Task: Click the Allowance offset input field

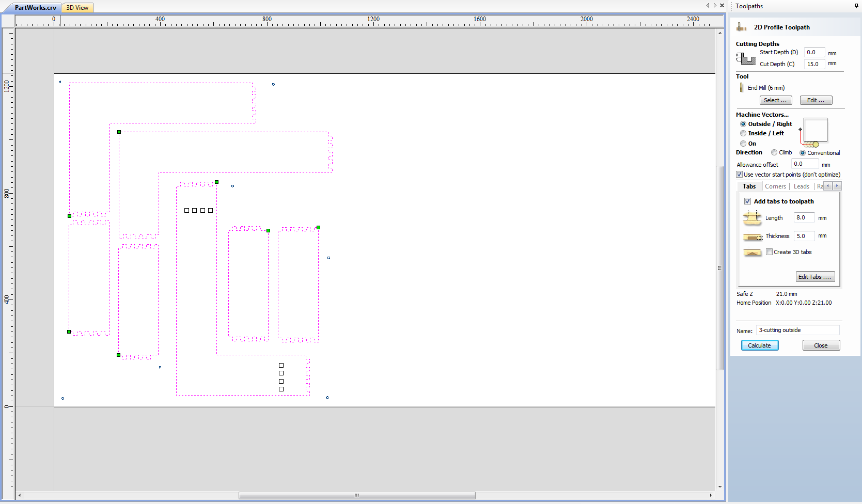Action: [x=805, y=164]
